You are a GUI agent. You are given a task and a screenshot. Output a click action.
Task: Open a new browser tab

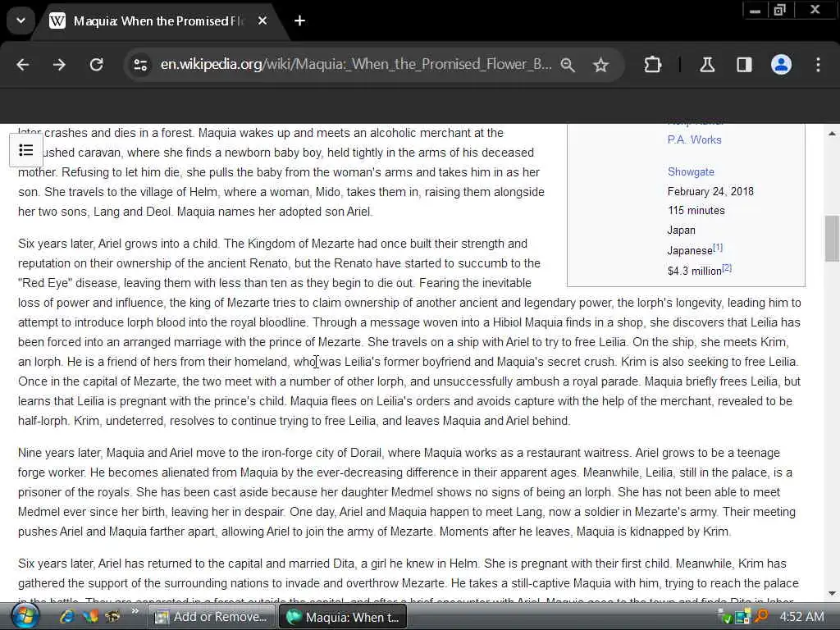point(300,21)
